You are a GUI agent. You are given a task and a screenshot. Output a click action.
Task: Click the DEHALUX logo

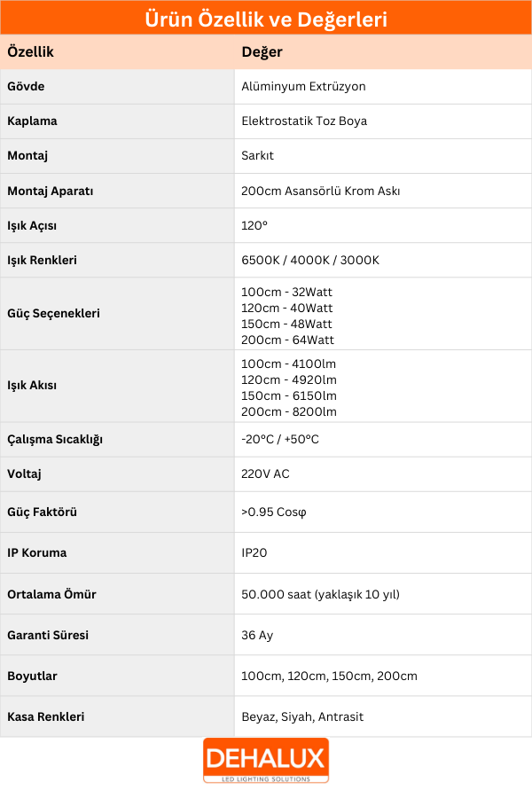point(266,760)
